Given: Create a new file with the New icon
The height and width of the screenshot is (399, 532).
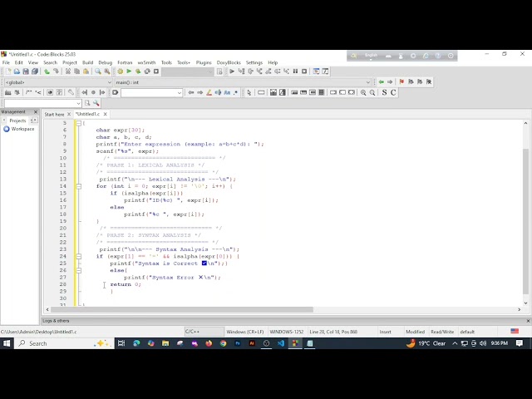Looking at the screenshot, I should click(x=8, y=71).
